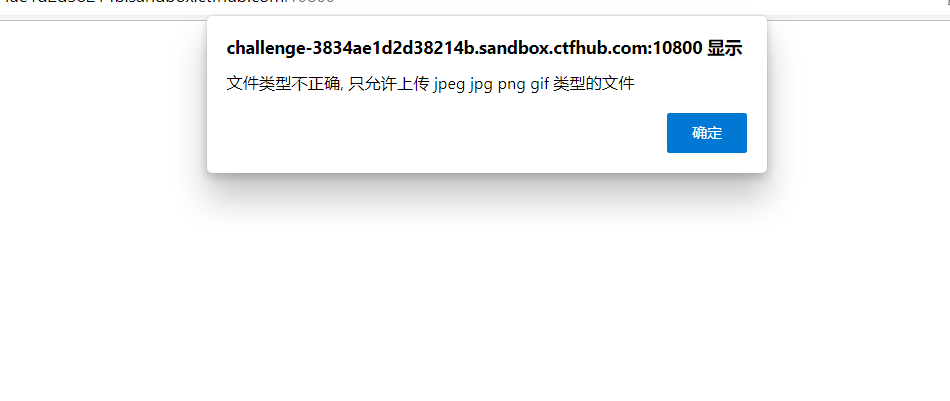The image size is (950, 401).
Task: Click the 显示 word in the alert heading
Action: (725, 49)
